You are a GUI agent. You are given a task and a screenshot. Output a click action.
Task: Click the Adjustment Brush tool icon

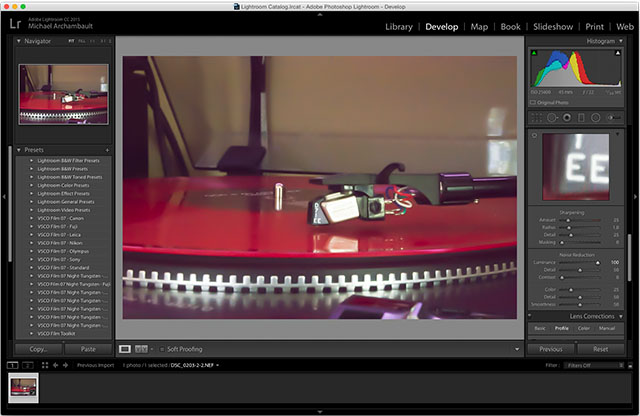point(609,117)
